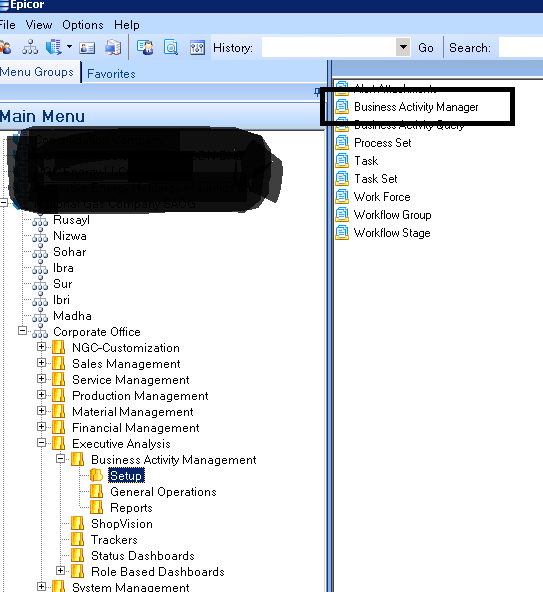This screenshot has height=592, width=543.
Task: Select the Ibra plant node
Action: 63,268
